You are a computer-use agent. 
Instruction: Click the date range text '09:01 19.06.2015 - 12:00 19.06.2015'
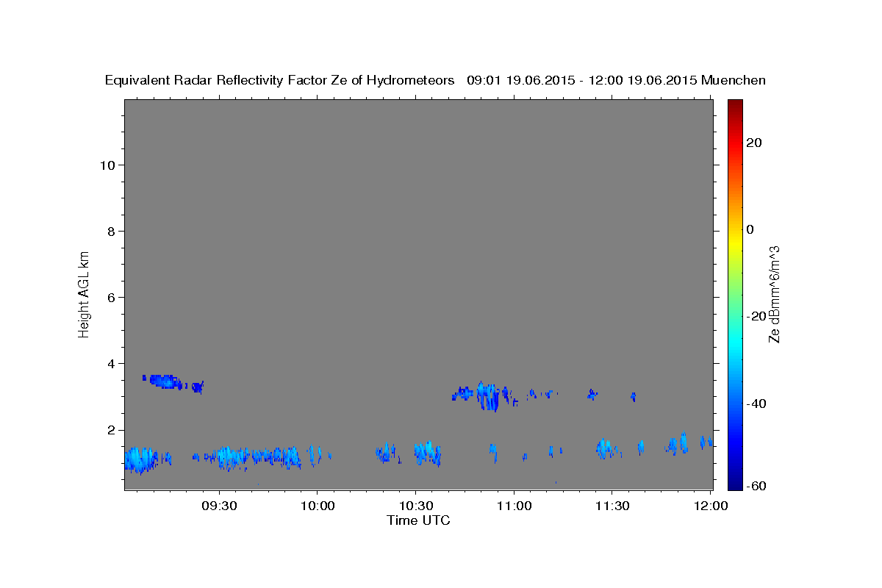click(x=582, y=80)
